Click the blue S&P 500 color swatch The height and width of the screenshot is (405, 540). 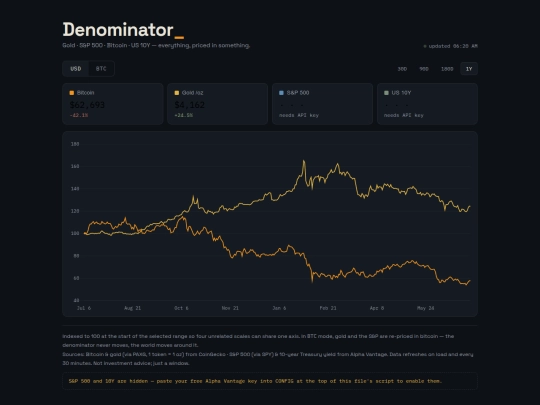tap(281, 93)
